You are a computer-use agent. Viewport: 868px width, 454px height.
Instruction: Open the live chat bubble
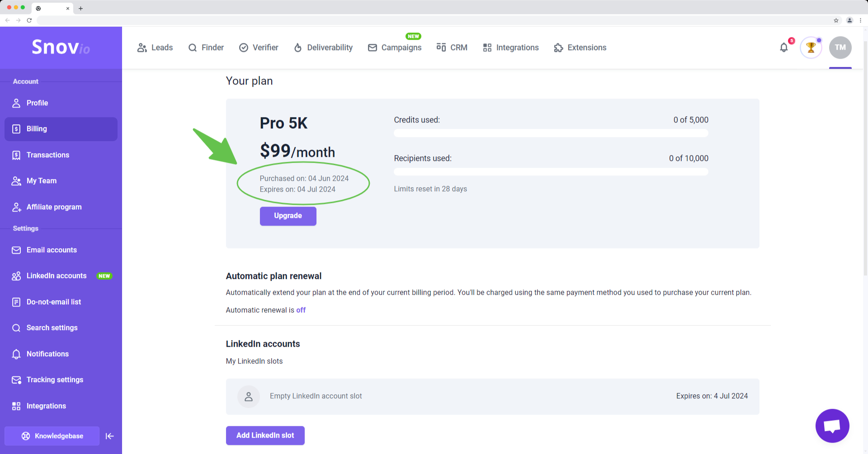tap(832, 426)
